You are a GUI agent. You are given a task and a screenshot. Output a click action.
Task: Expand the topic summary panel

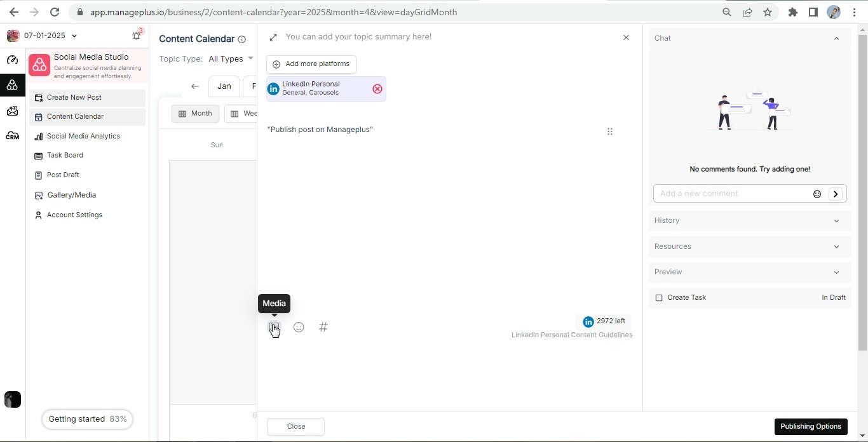point(273,37)
